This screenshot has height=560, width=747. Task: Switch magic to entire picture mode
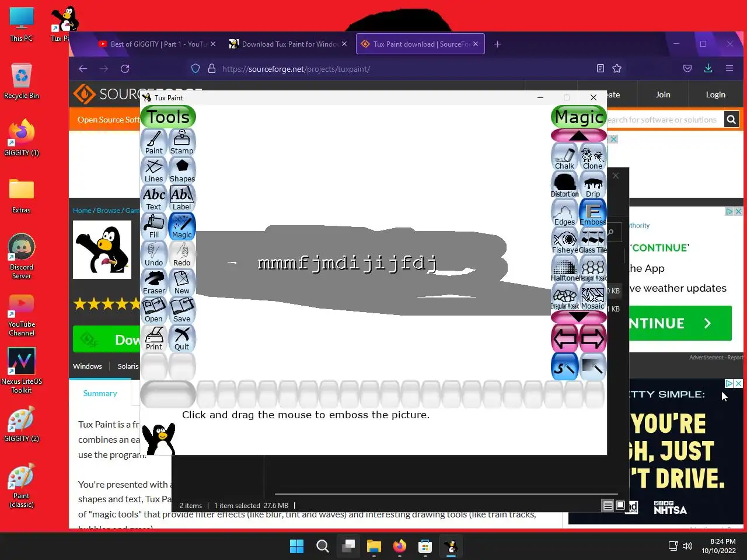coord(593,367)
